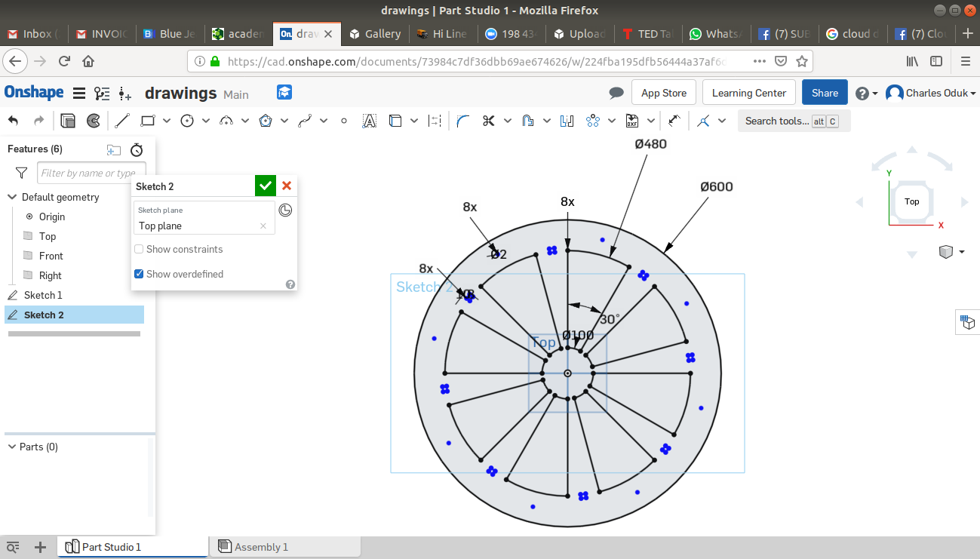Open the Learning Center

click(749, 93)
